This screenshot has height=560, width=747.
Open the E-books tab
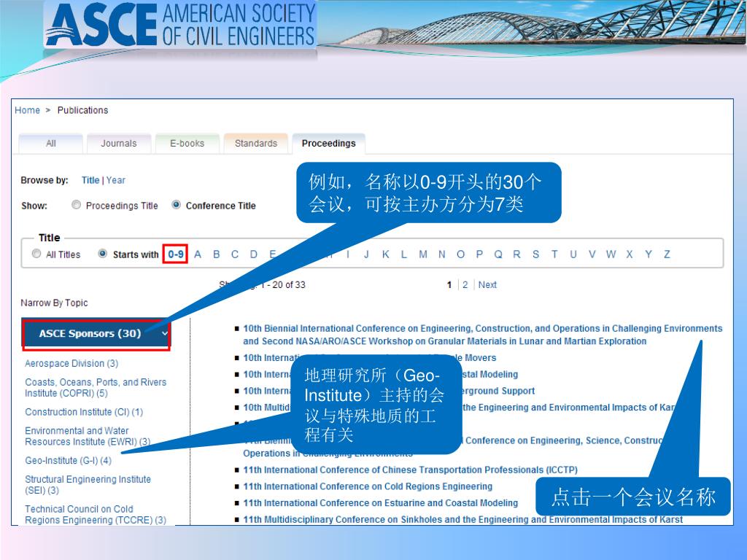coord(187,144)
